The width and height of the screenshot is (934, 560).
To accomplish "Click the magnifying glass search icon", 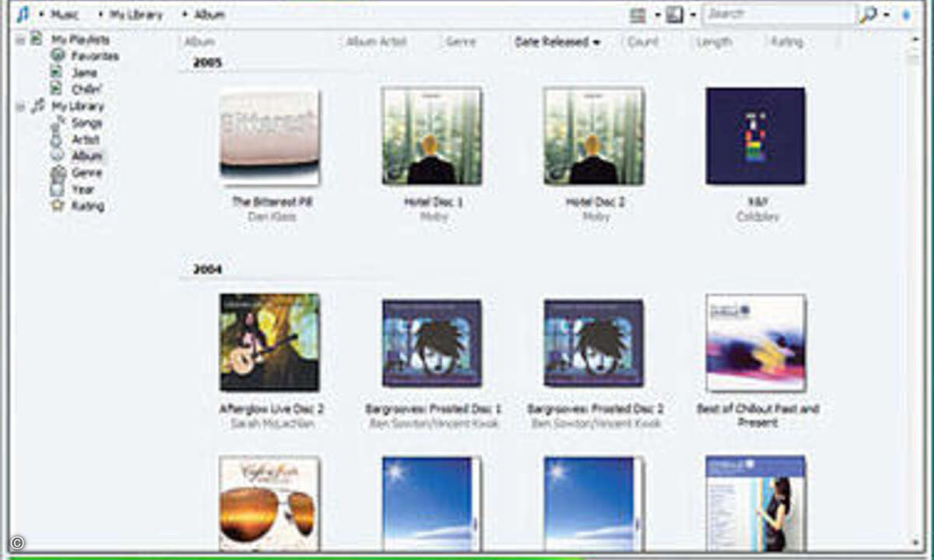I will [x=869, y=14].
